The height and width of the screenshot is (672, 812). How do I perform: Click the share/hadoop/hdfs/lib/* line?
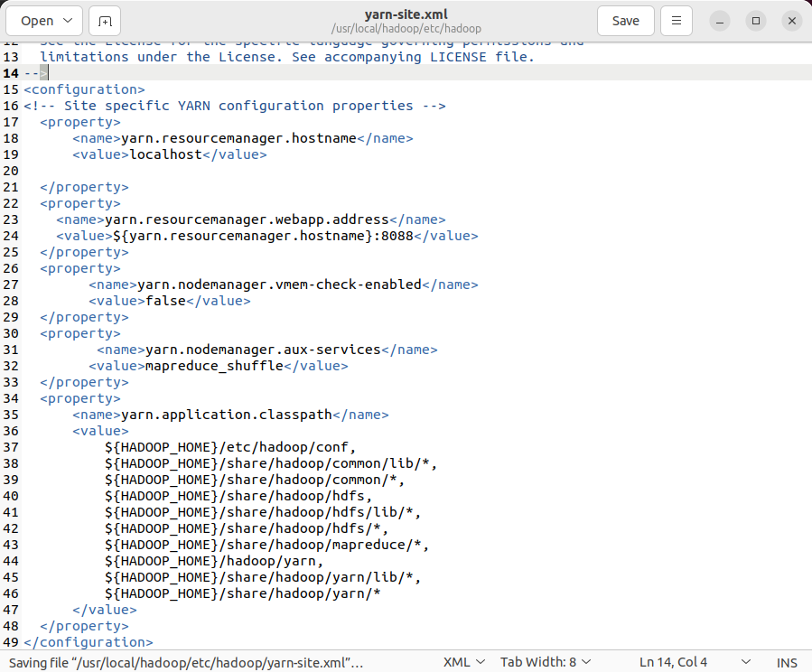click(x=263, y=512)
